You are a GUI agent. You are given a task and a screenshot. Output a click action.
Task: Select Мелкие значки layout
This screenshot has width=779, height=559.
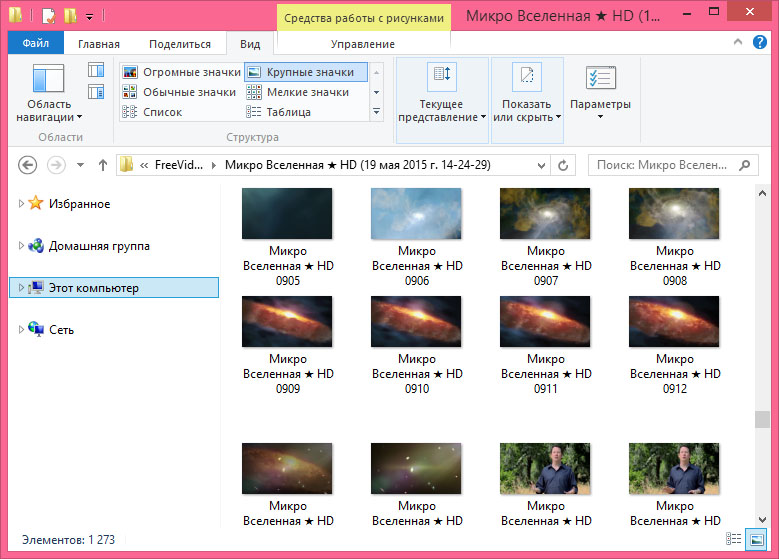(306, 92)
